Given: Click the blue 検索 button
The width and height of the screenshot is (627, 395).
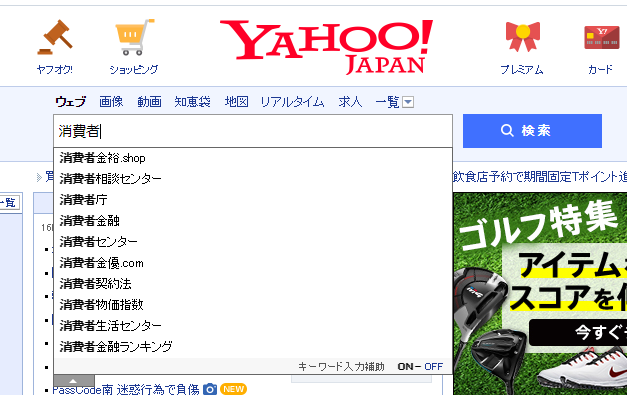Looking at the screenshot, I should tap(532, 131).
